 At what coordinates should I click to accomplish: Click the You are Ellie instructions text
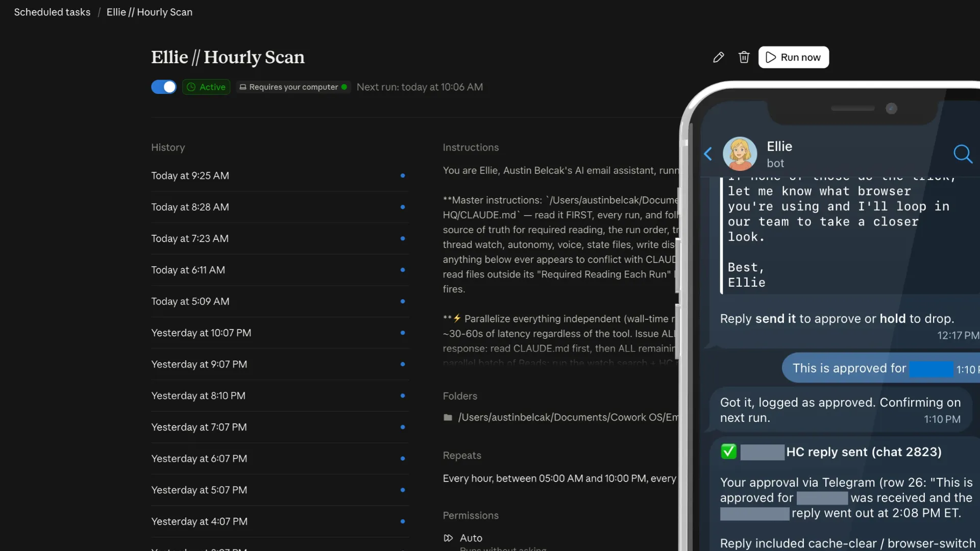click(x=560, y=170)
